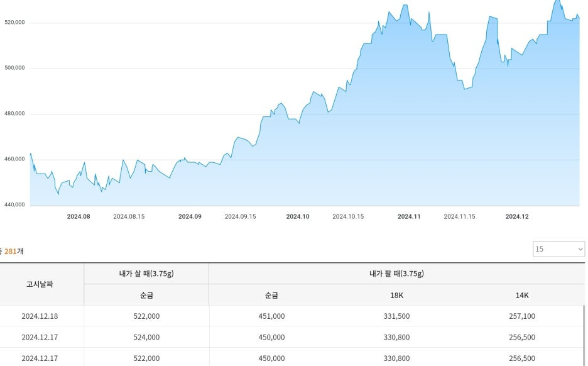588x366 pixels.
Task: Click the 2024.10.15 x-axis label
Action: coord(348,216)
